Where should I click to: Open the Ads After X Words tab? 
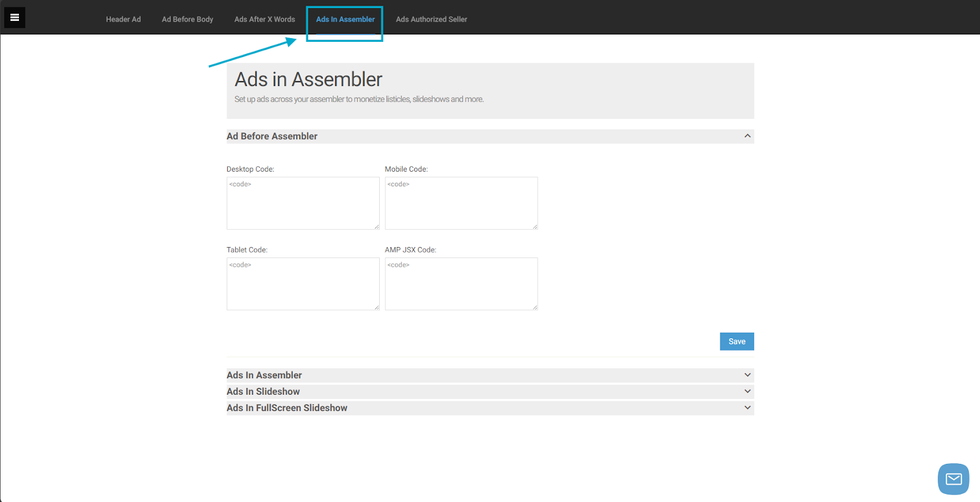click(x=264, y=19)
